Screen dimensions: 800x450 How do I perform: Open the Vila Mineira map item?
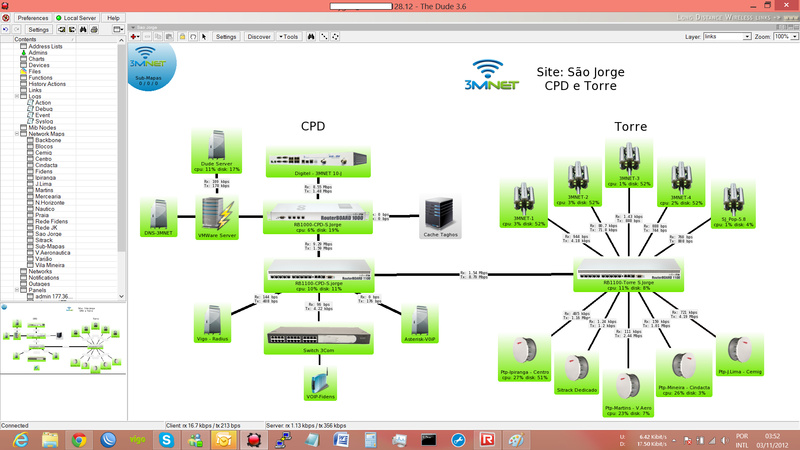pos(49,265)
